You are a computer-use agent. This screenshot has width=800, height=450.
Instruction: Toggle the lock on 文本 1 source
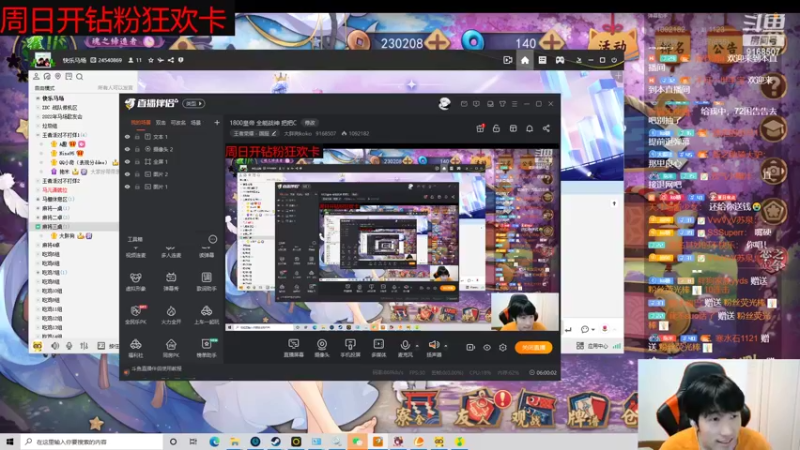click(x=137, y=137)
